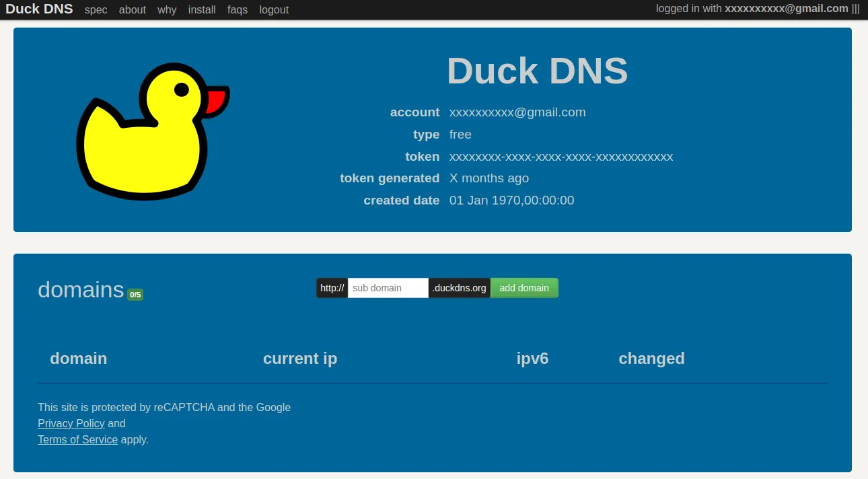Image resolution: width=868 pixels, height=479 pixels.
Task: Click the 'changed' column header
Action: coord(651,359)
